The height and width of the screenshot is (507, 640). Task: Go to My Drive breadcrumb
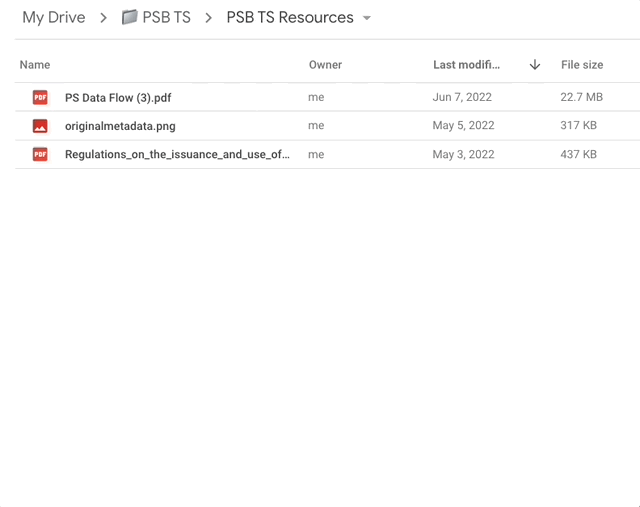point(54,17)
